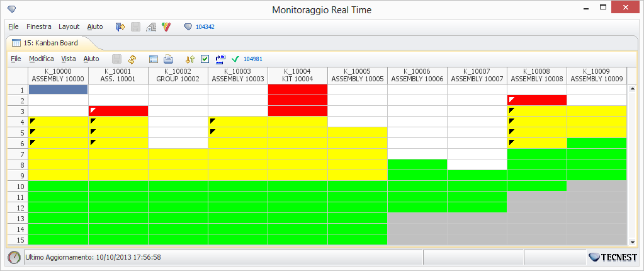Open the Modifica menu
644x271 pixels.
pos(42,59)
